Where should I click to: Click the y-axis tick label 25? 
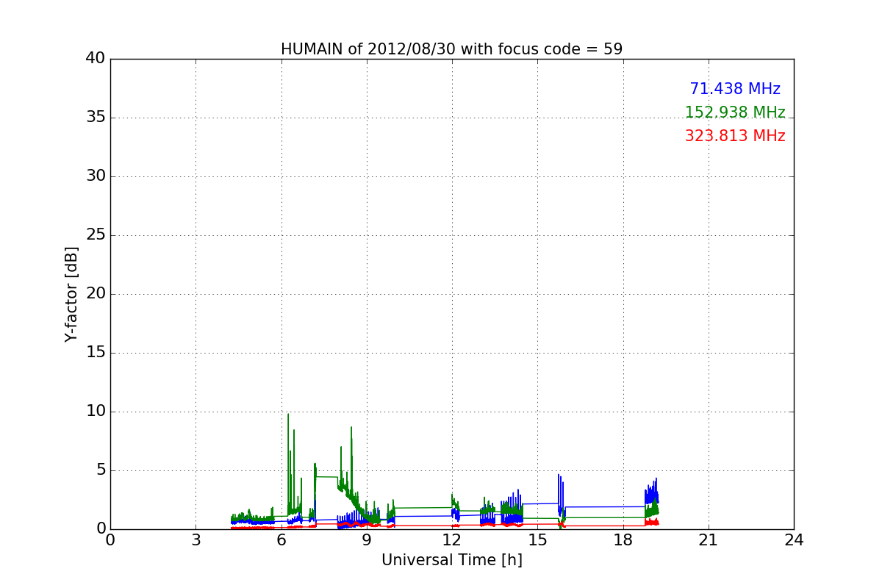[x=96, y=235]
